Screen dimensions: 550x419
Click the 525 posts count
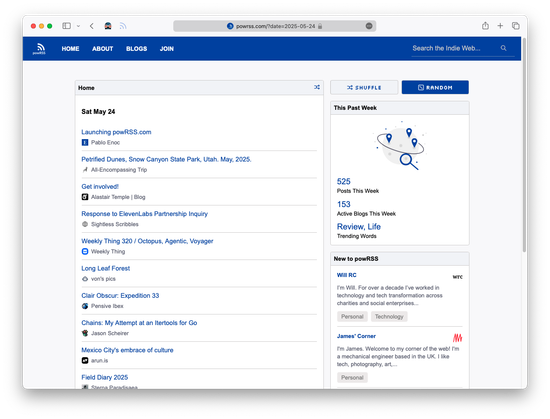(343, 182)
